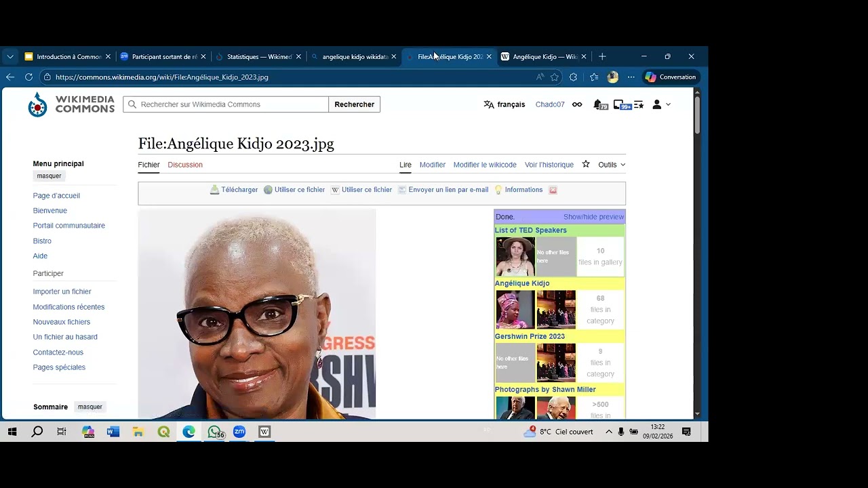The width and height of the screenshot is (868, 488).
Task: Open the notices tray with 99+ badge
Action: click(621, 105)
